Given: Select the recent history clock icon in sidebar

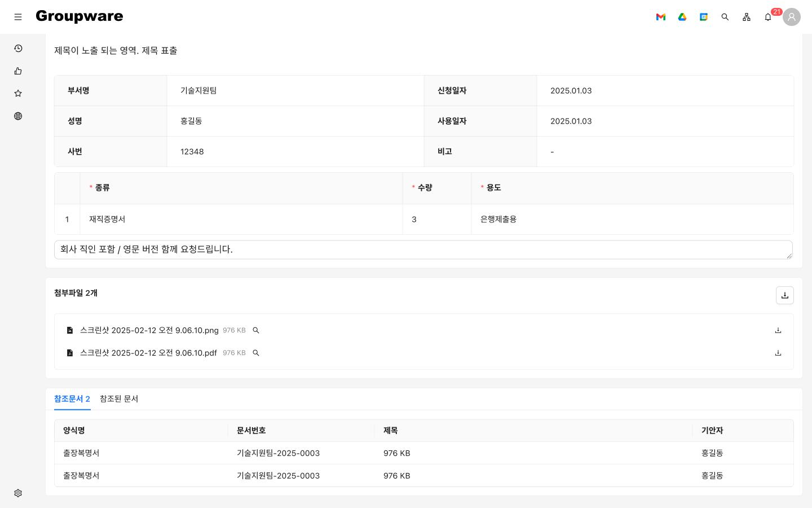Looking at the screenshot, I should [x=18, y=49].
